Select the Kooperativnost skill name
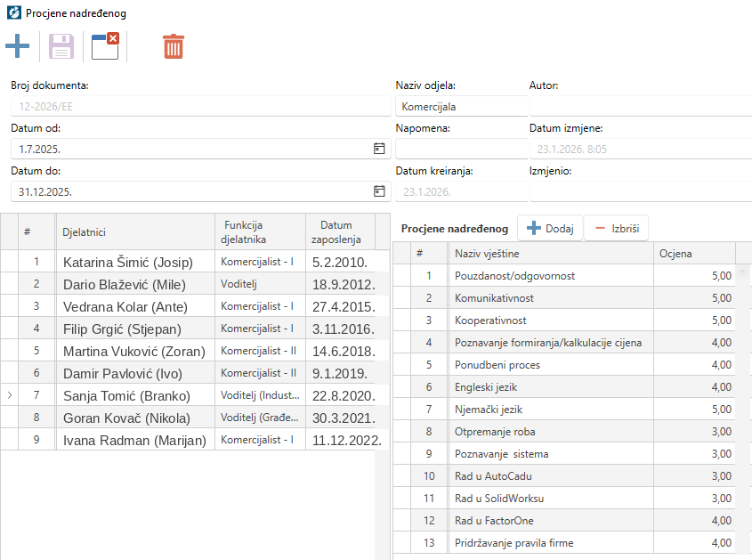This screenshot has height=560, width=752. click(x=490, y=321)
